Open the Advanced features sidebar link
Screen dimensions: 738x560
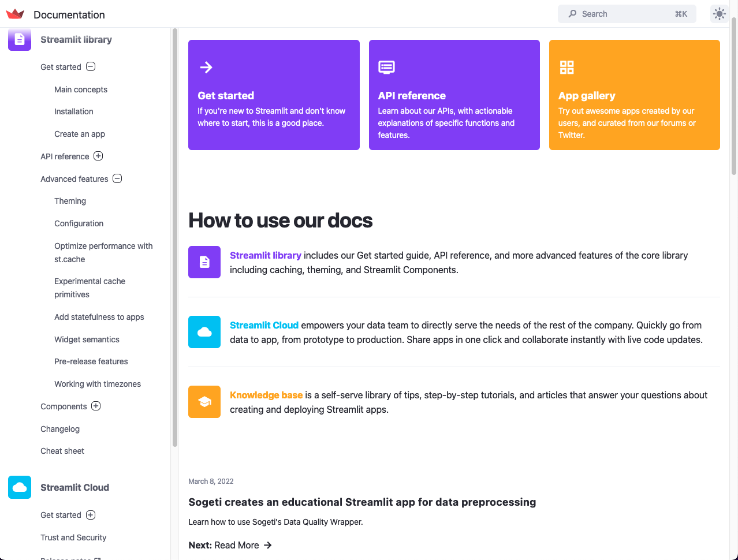pyautogui.click(x=74, y=179)
